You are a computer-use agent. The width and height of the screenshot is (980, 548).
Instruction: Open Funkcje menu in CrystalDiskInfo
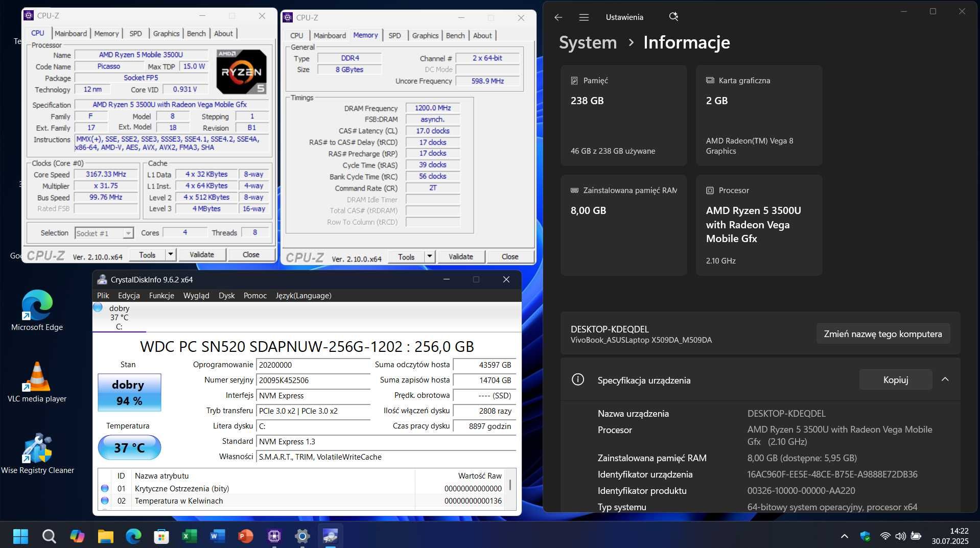(x=161, y=295)
